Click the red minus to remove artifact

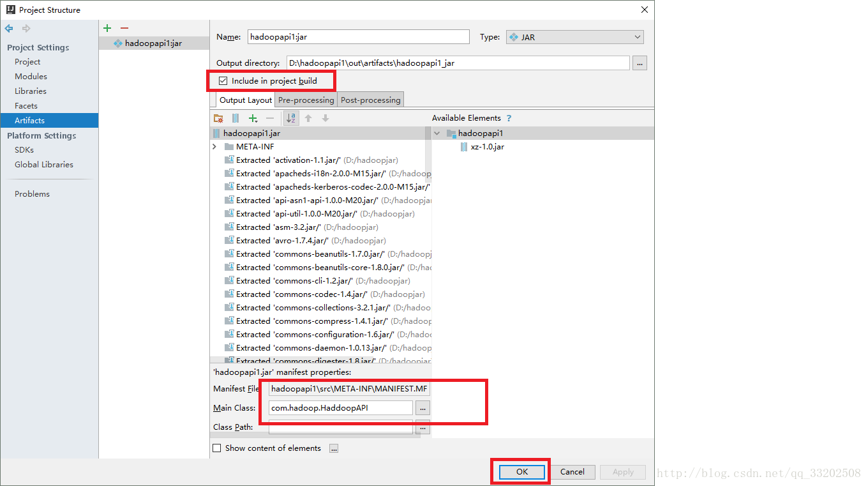coord(124,28)
